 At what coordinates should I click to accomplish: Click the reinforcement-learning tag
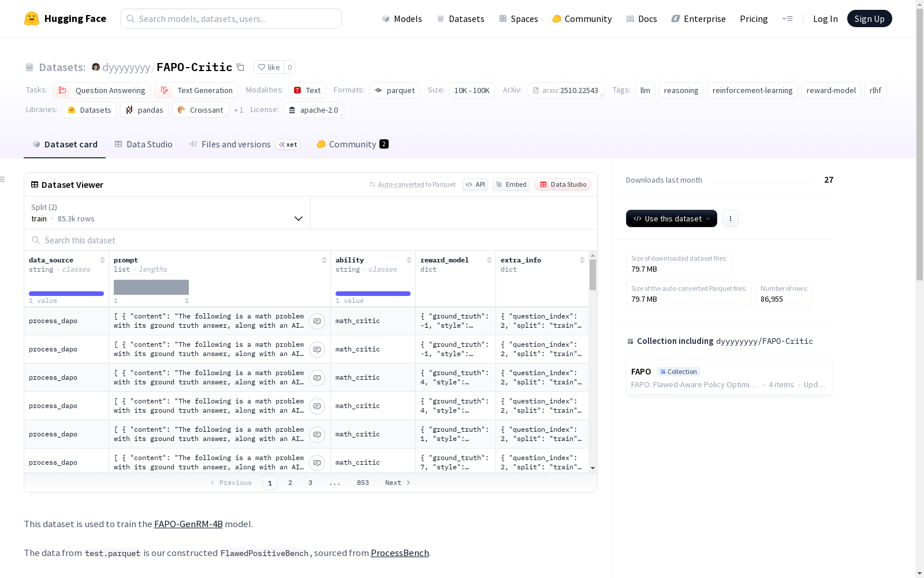coord(752,90)
